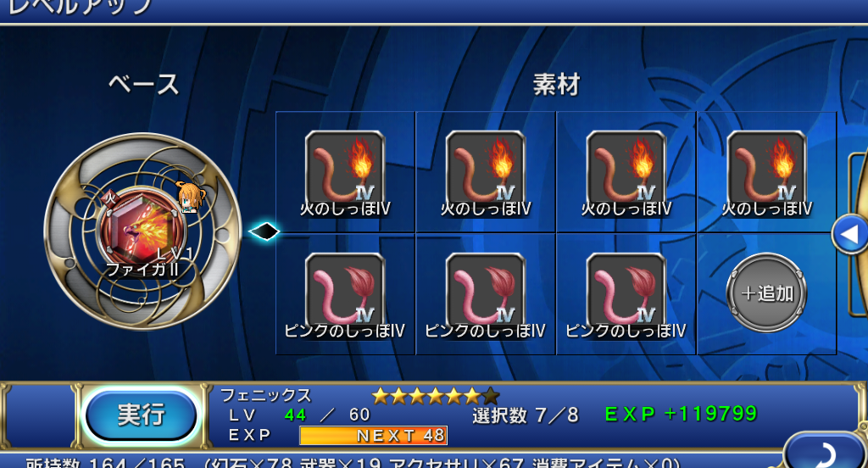Tap the seven-star rarity rating
The width and height of the screenshot is (868, 468).
pos(435,396)
